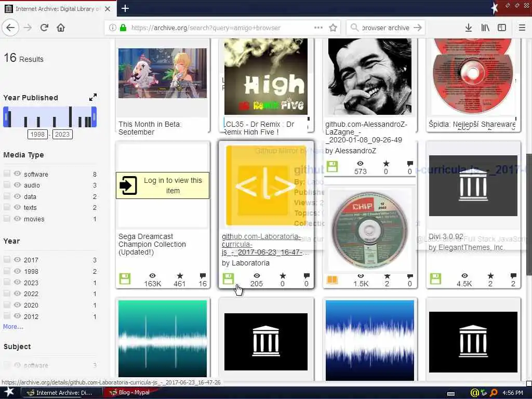Open page actions three-dot menu
Screen dimensions: 532x399
pyautogui.click(x=318, y=28)
